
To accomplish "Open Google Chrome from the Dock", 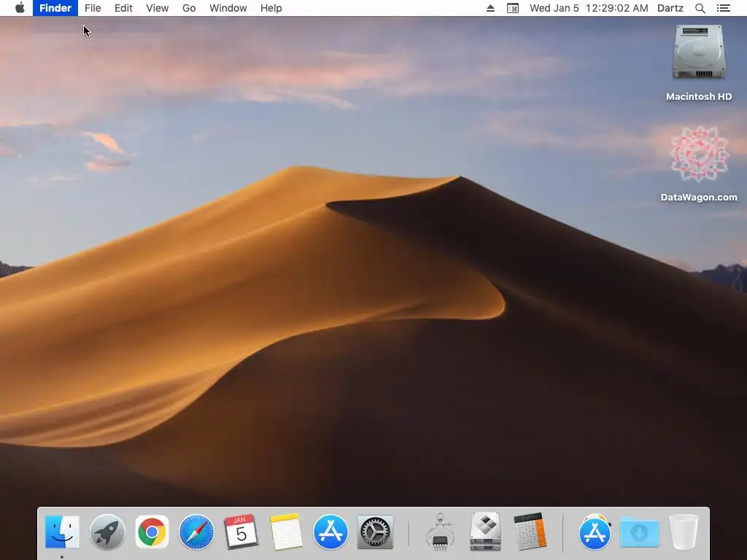I will pos(152,532).
